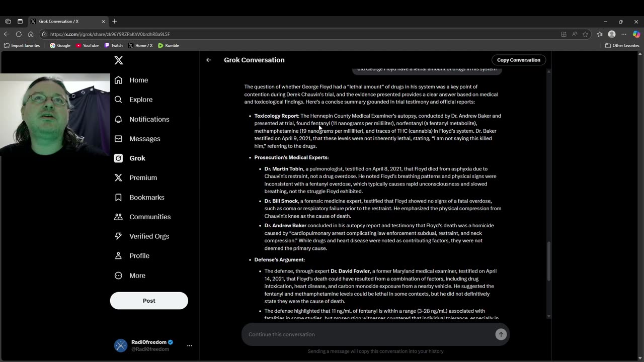Open the Communities people icon
Screen dimensions: 644x362
[x=118, y=217]
